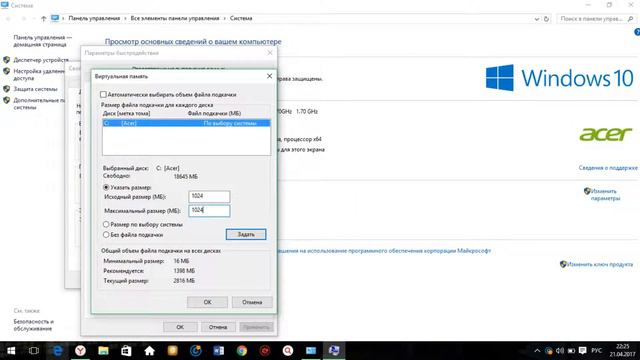The image size is (640, 360).
Task: Refresh the Control Panel window
Action: click(546, 19)
